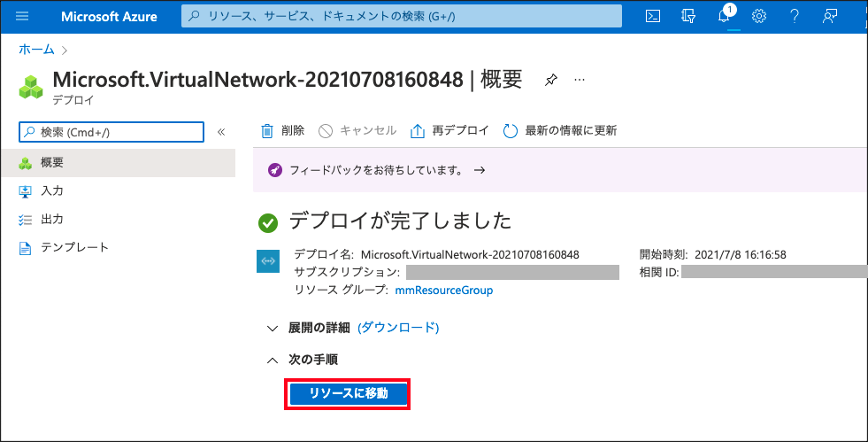Open the notifications bell
The image size is (868, 442).
pyautogui.click(x=724, y=16)
